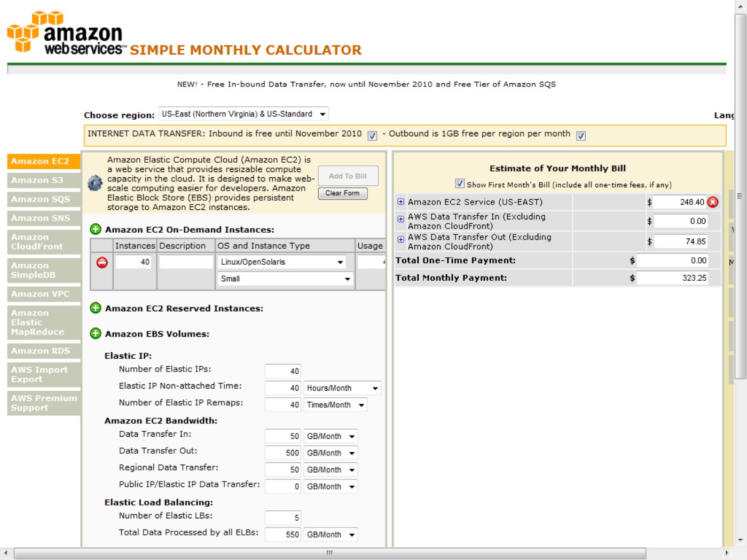This screenshot has width=747, height=560.
Task: Remove the On-Demand instance row
Action: point(102,262)
